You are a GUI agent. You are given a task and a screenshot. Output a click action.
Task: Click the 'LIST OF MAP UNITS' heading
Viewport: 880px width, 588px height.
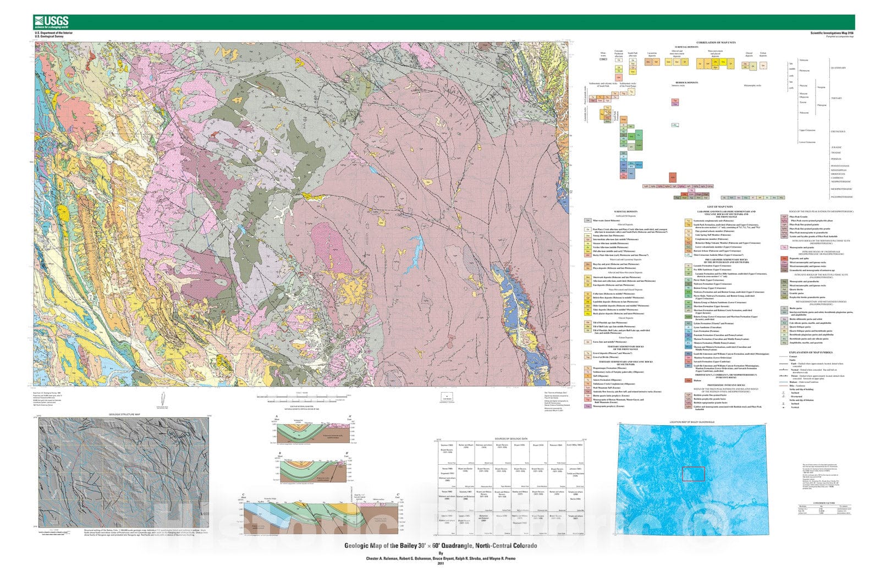click(720, 206)
